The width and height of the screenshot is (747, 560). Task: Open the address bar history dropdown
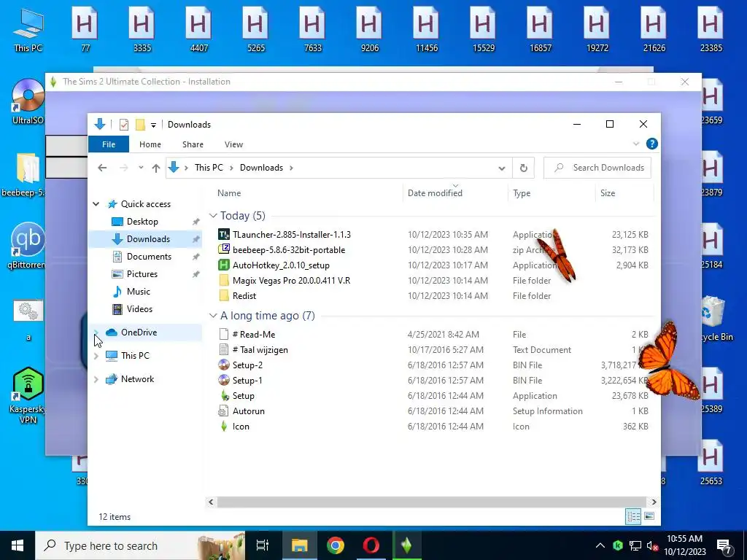click(x=502, y=168)
